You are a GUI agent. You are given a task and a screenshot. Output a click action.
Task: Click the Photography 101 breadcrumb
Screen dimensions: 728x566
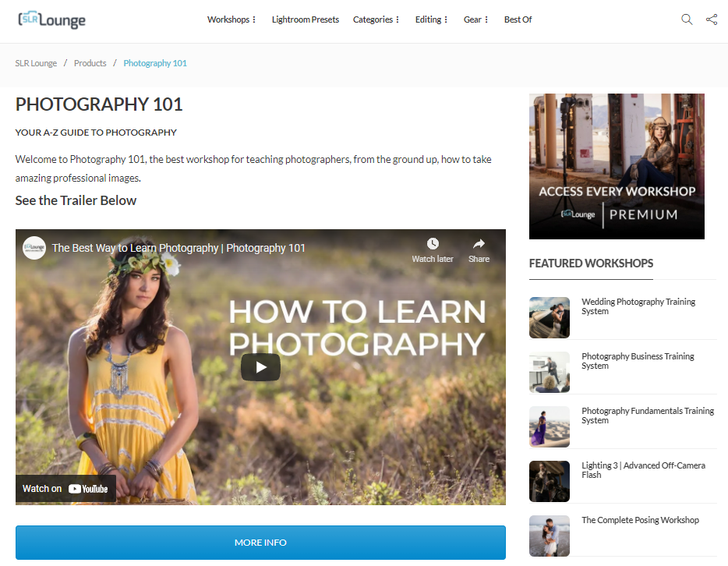click(155, 63)
